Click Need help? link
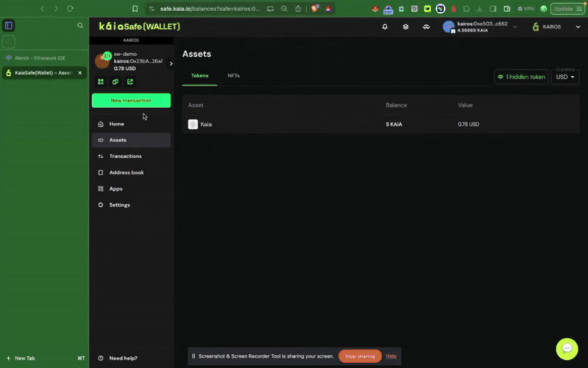588x368 pixels. point(123,358)
